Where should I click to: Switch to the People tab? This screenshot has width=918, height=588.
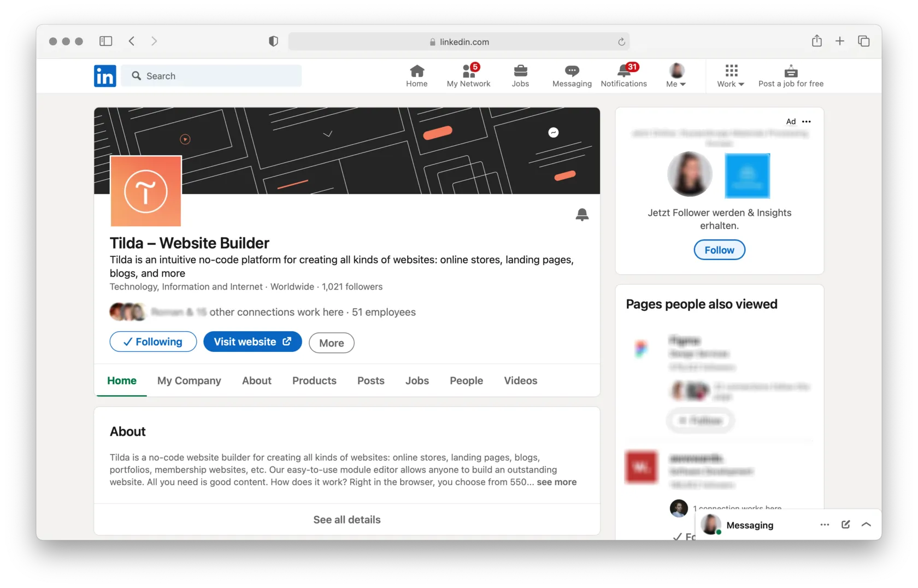467,380
